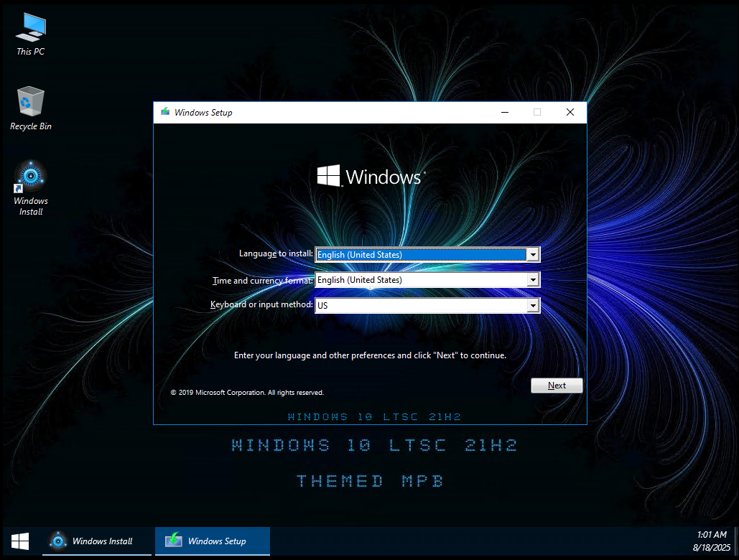
Task: Close the Windows Setup window
Action: [x=570, y=112]
